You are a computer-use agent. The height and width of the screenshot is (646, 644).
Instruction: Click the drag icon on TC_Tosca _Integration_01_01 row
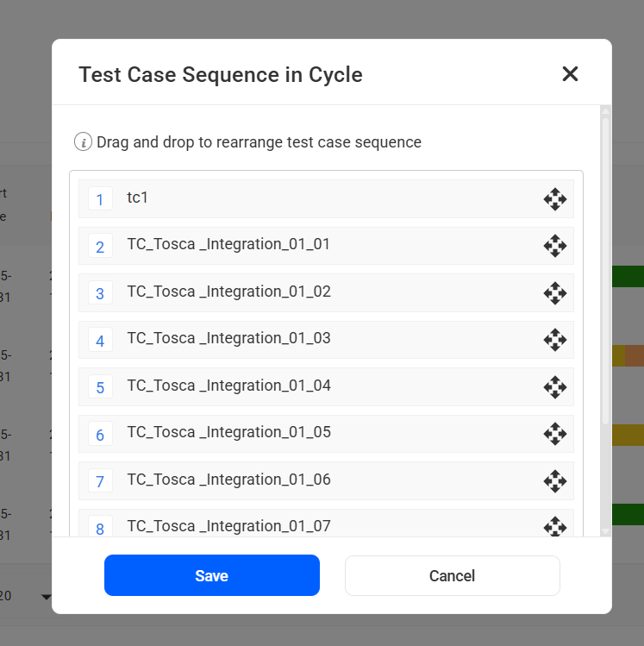554,246
